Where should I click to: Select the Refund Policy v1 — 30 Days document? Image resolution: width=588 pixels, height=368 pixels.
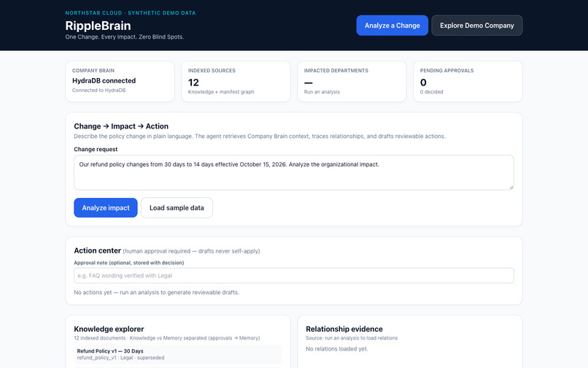tap(178, 354)
